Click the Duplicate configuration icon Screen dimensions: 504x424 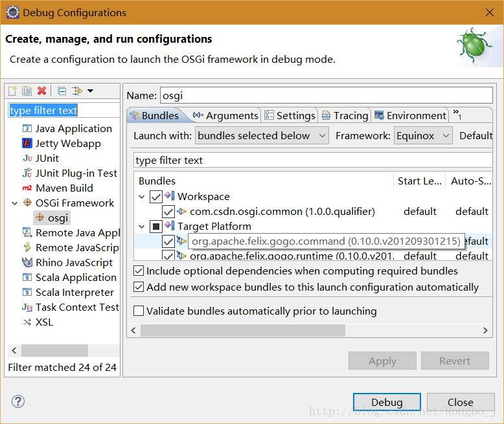pos(27,91)
